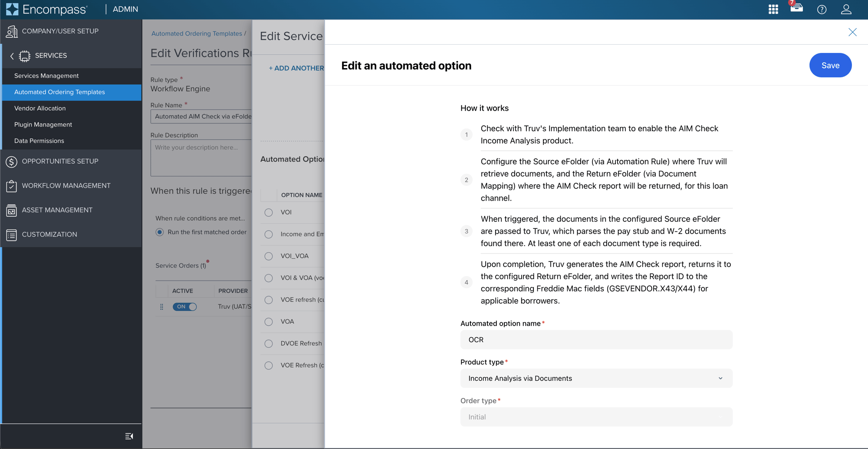The image size is (868, 449).
Task: Click the Services chip icon
Action: 25,56
